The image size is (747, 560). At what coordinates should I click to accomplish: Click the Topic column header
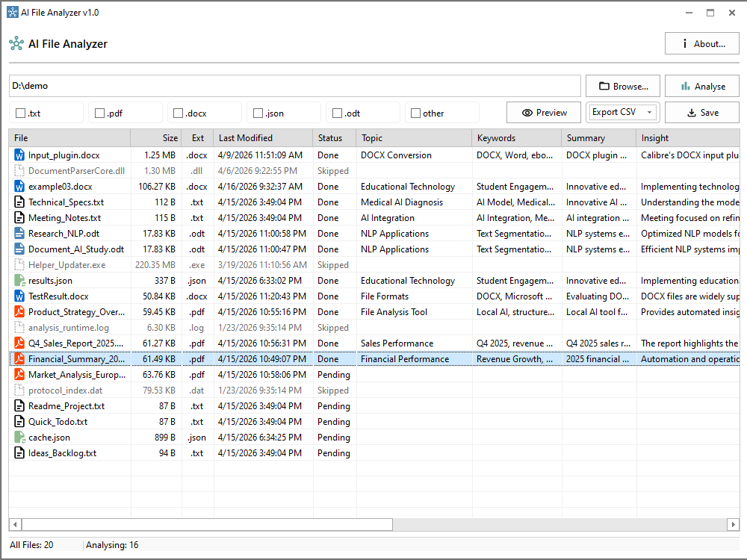[x=412, y=138]
